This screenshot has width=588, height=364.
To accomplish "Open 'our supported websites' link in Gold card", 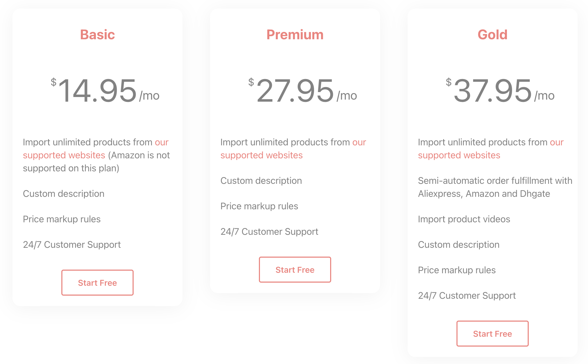I will click(459, 155).
